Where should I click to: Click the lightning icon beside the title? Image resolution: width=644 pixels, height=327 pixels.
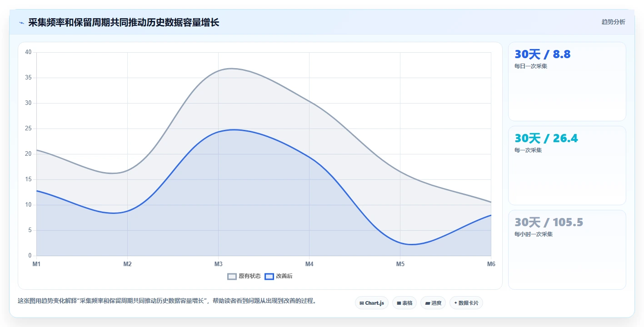(x=21, y=23)
